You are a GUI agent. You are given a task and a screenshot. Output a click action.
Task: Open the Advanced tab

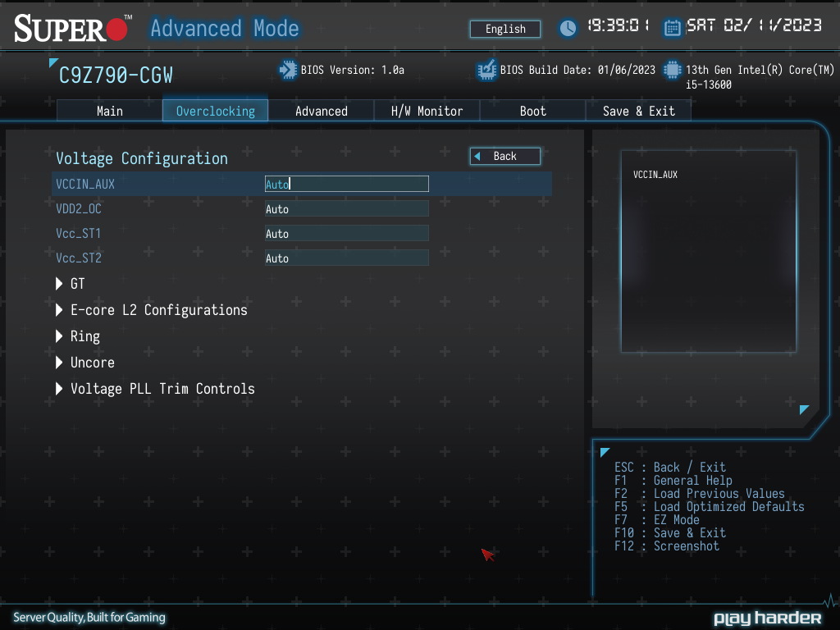click(321, 111)
